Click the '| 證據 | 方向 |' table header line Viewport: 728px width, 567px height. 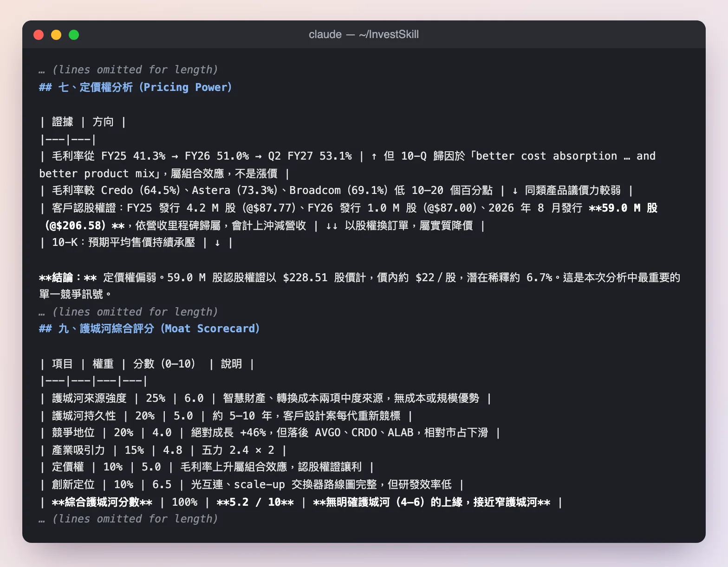[x=83, y=122]
